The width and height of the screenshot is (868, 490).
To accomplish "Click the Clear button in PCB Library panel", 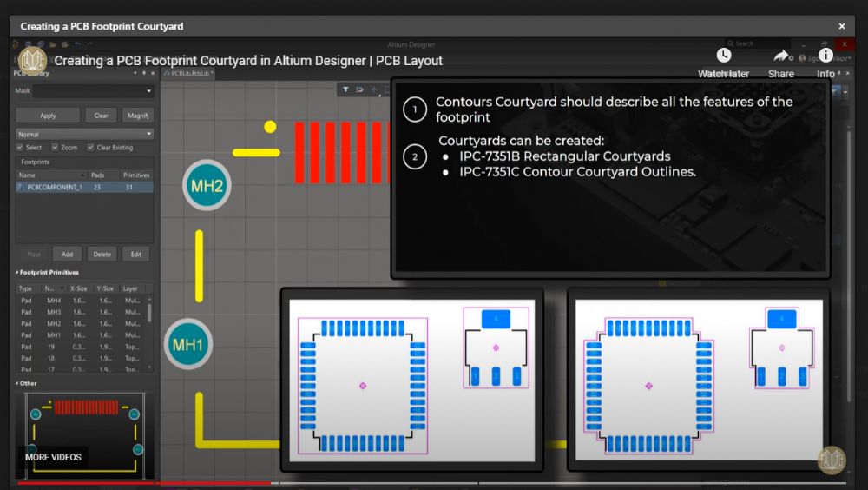I will 101,116.
